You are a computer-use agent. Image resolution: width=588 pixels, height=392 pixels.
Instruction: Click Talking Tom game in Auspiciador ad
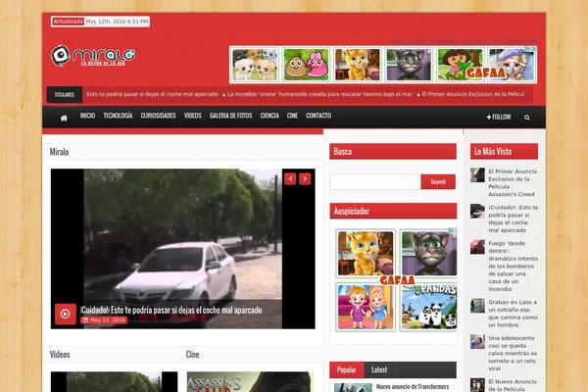[428, 253]
